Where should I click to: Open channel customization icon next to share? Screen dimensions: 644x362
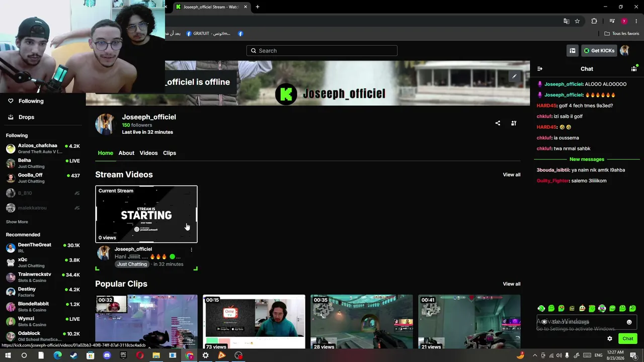[514, 123]
